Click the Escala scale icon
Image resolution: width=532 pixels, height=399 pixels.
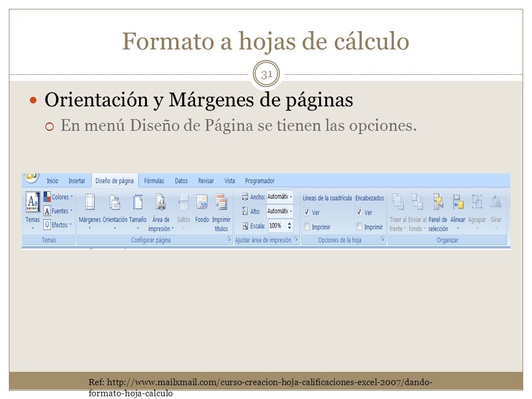(x=245, y=226)
